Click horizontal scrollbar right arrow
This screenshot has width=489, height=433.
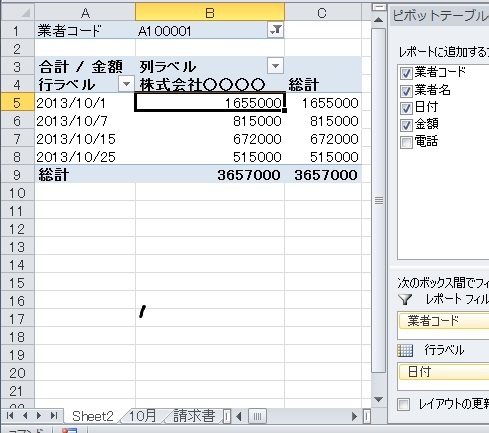[x=354, y=416]
